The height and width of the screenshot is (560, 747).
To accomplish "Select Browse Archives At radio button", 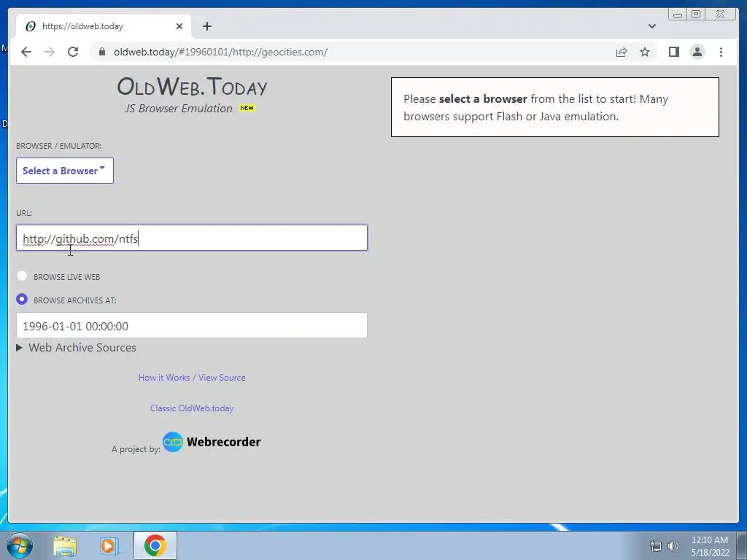I will pyautogui.click(x=22, y=300).
